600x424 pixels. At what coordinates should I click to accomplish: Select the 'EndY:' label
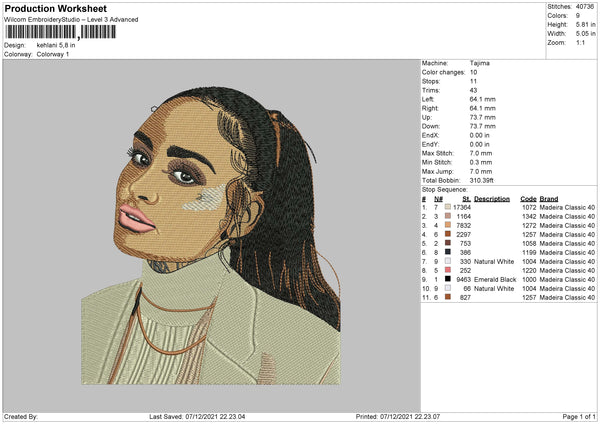click(x=430, y=144)
